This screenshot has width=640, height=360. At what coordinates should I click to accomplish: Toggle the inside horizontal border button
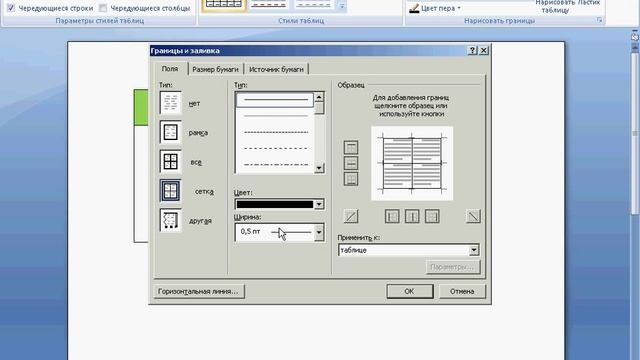pos(351,163)
